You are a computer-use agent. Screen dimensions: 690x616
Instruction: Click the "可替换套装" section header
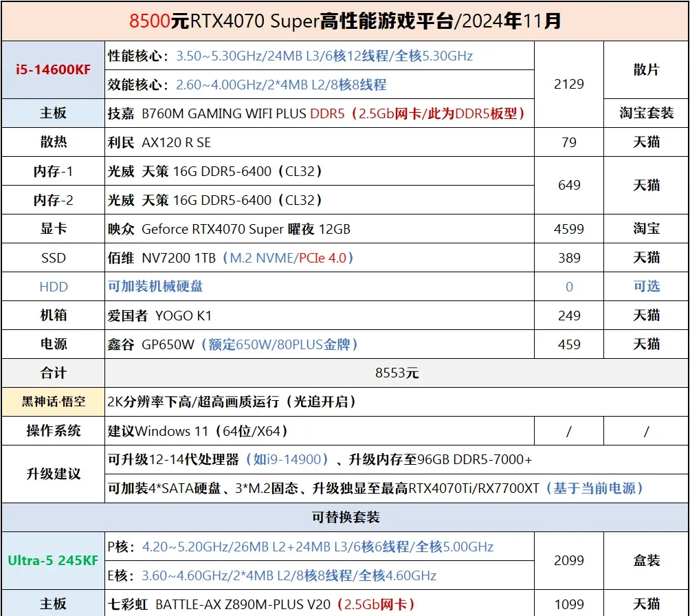tap(345, 517)
